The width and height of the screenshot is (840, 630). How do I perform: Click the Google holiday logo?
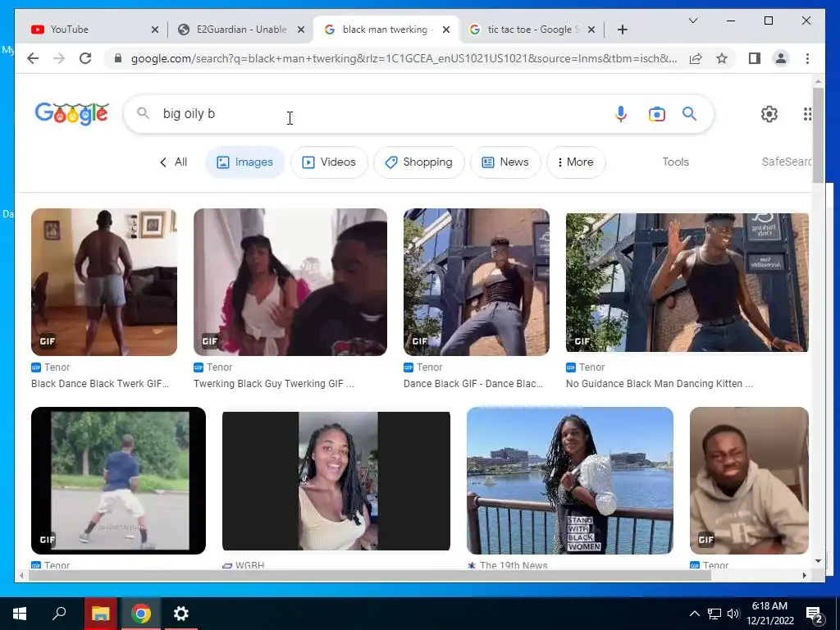pos(72,113)
